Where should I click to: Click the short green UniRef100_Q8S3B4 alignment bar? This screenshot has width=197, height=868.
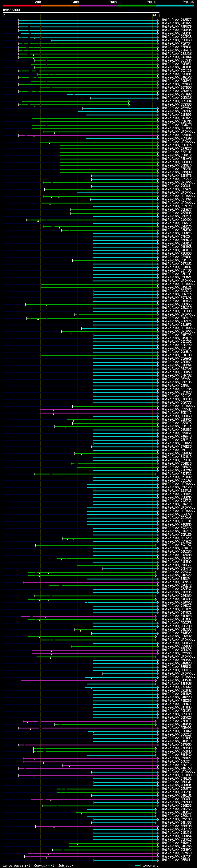coord(76,101)
